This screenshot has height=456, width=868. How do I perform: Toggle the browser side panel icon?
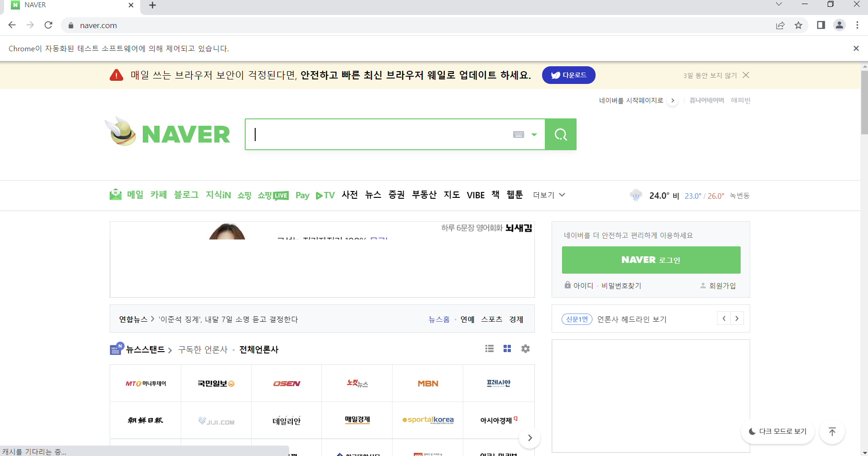coord(821,25)
